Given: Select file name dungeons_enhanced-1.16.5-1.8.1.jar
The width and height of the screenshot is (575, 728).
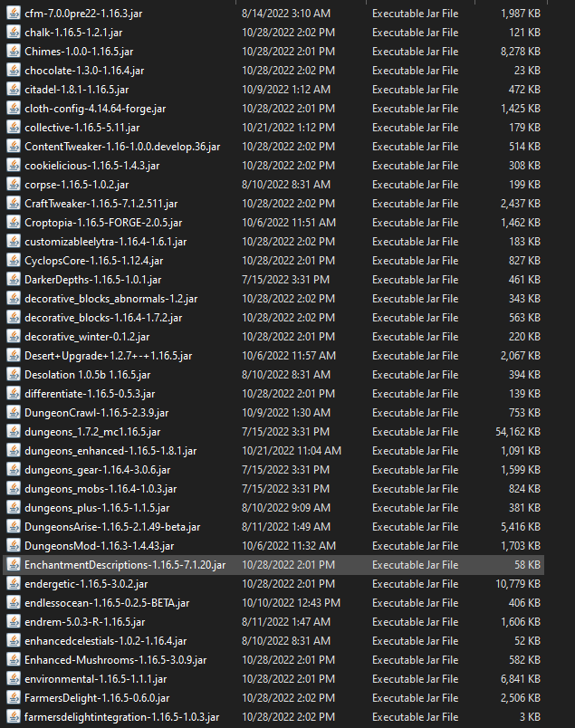Looking at the screenshot, I should click(110, 451).
